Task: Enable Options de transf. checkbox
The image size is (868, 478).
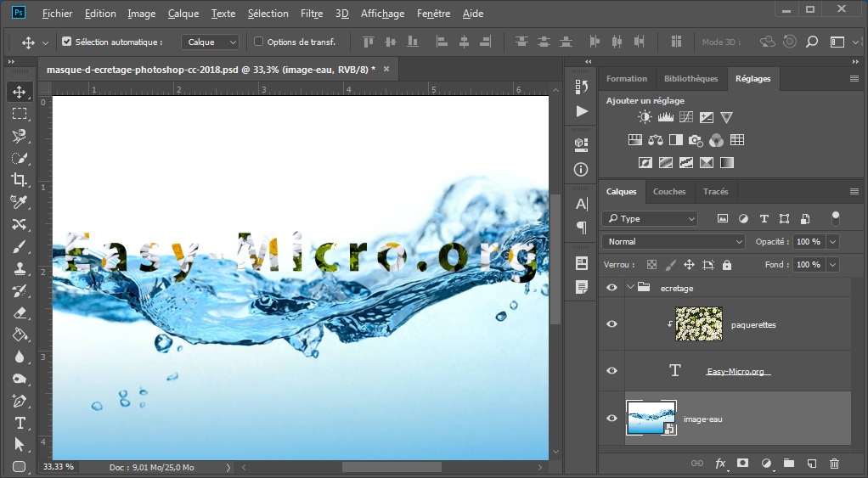Action: 258,42
